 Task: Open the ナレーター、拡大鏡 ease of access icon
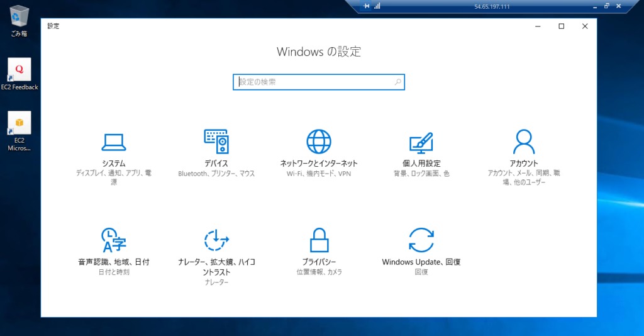click(216, 240)
